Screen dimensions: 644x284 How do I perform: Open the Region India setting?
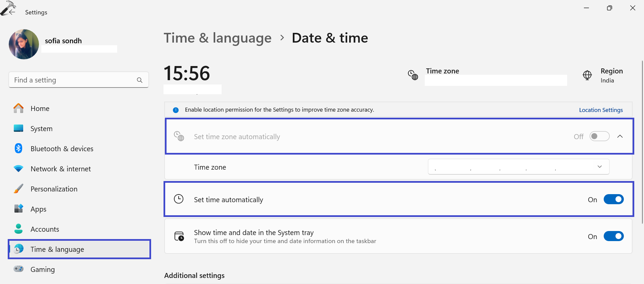607,75
